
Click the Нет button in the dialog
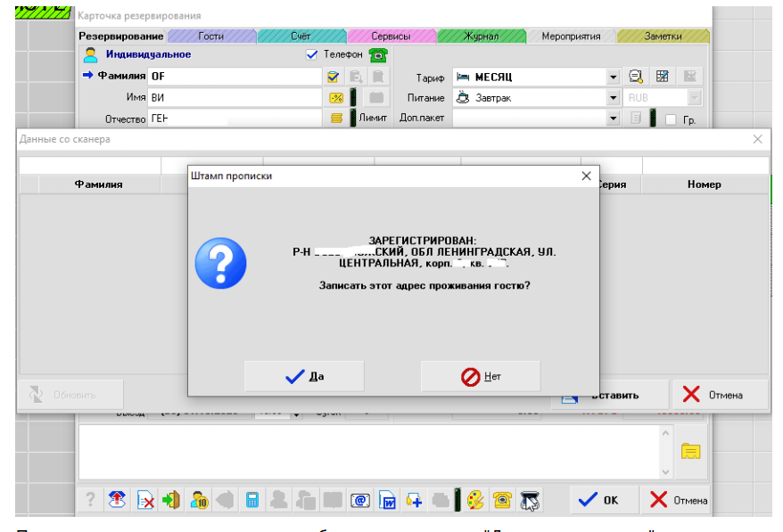[x=481, y=376]
